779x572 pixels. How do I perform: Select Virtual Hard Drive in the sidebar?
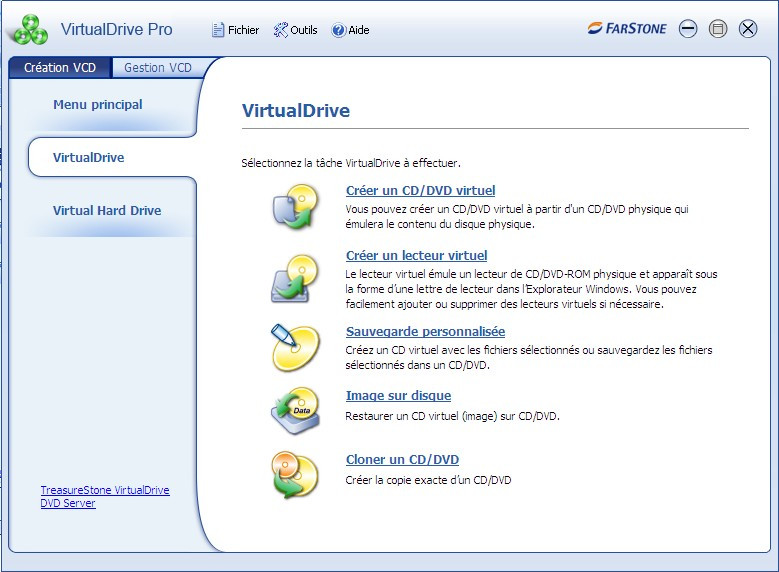107,211
